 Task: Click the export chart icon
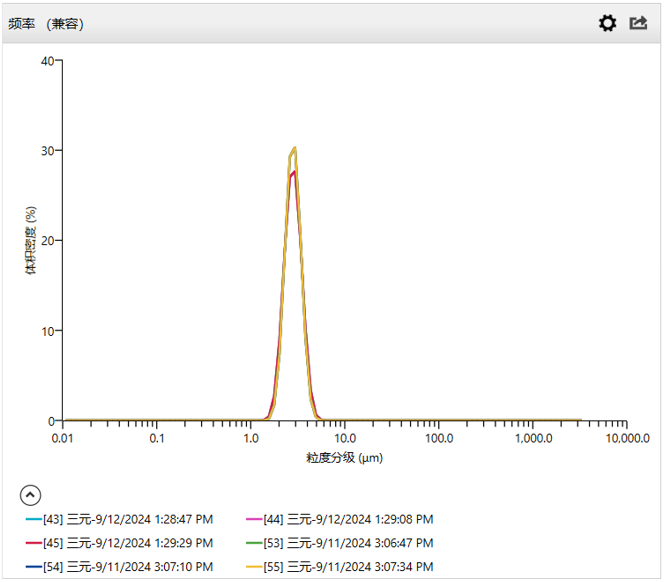pyautogui.click(x=638, y=23)
